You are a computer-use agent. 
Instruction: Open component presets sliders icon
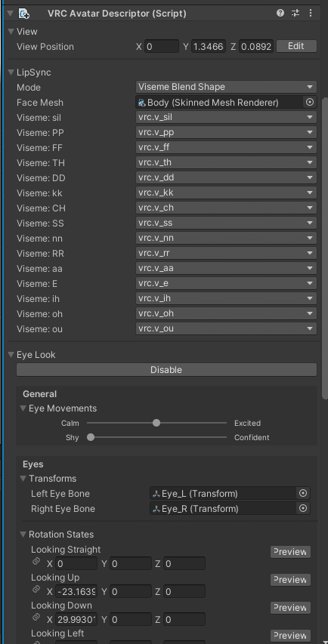[x=296, y=13]
